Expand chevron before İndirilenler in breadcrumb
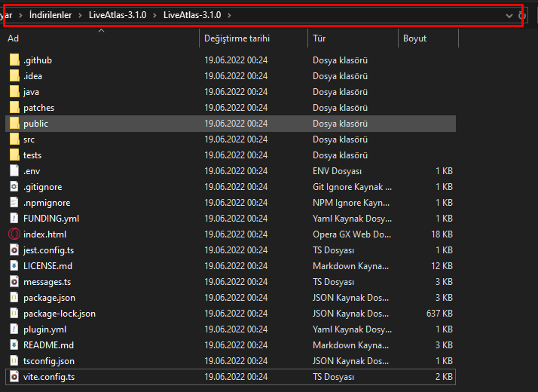The image size is (538, 392). [x=20, y=15]
